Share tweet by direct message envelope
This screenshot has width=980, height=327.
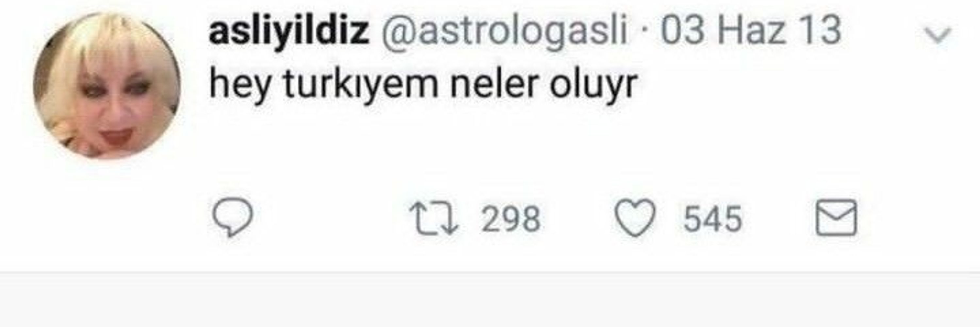[x=837, y=217]
